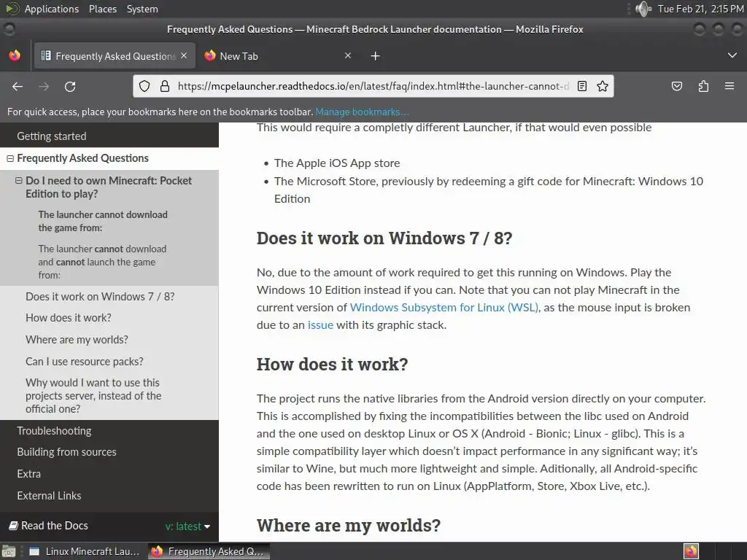
Task: Close the Frequently Asked Questions tab
Action: click(x=184, y=55)
